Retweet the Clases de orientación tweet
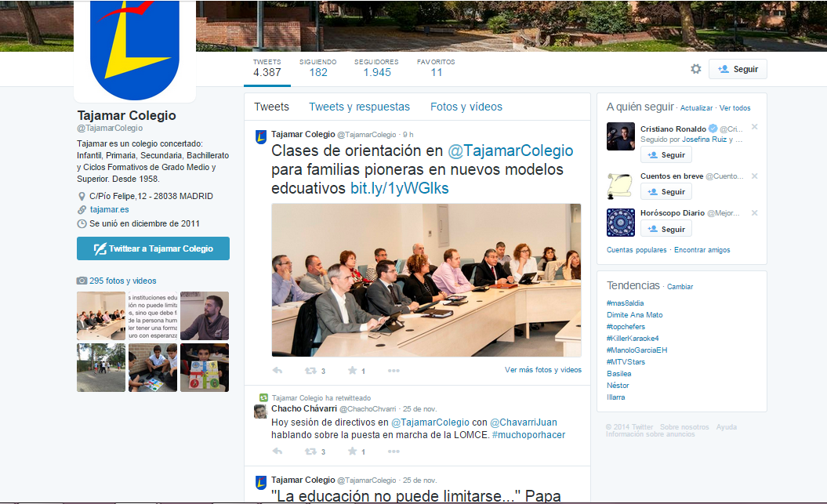827x504 pixels. 310,371
